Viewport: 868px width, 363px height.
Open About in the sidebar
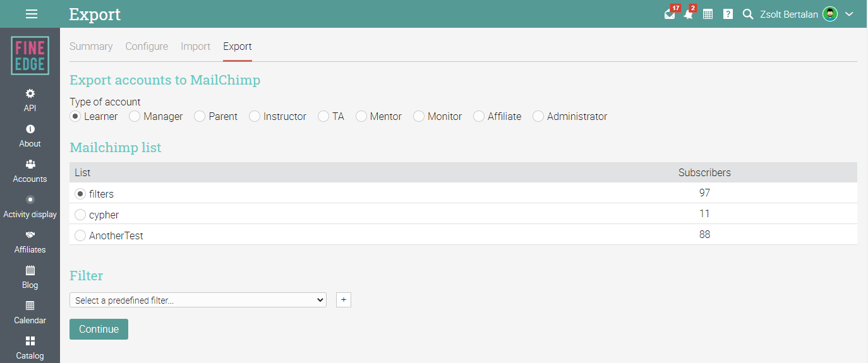[x=30, y=136]
